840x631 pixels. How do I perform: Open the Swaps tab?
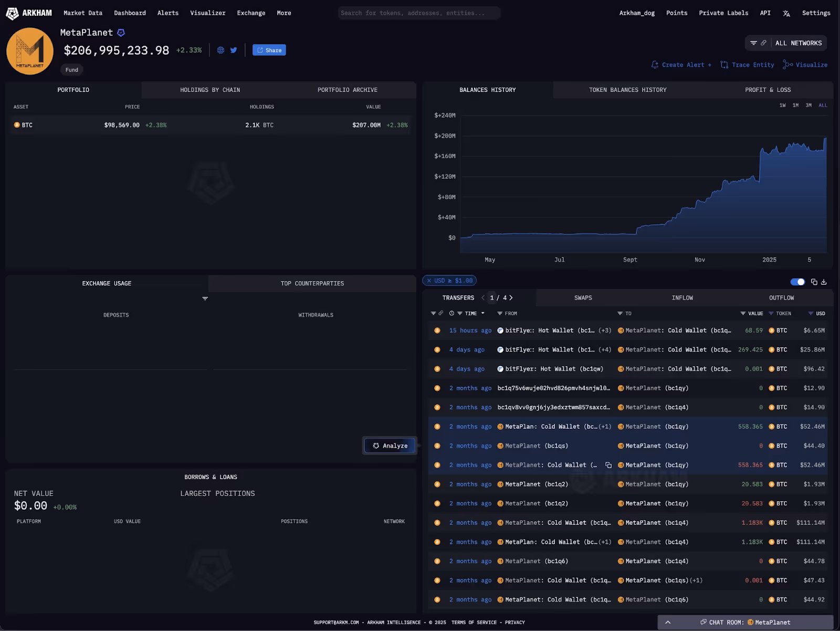[583, 298]
